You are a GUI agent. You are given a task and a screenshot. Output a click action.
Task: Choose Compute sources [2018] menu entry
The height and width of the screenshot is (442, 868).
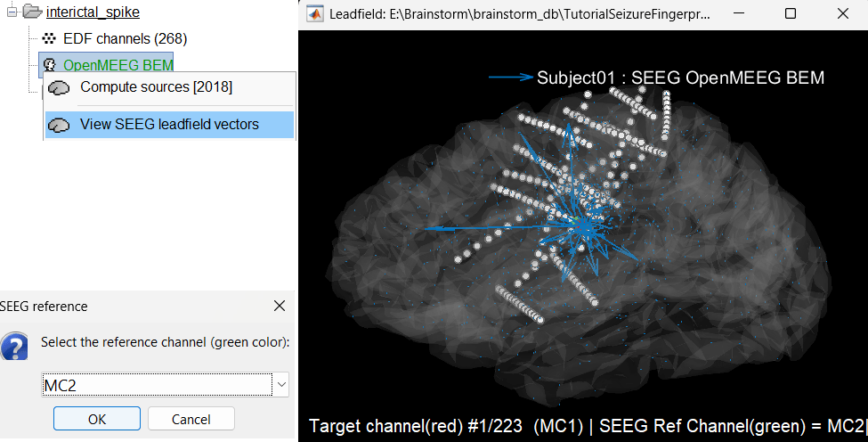[x=156, y=87]
